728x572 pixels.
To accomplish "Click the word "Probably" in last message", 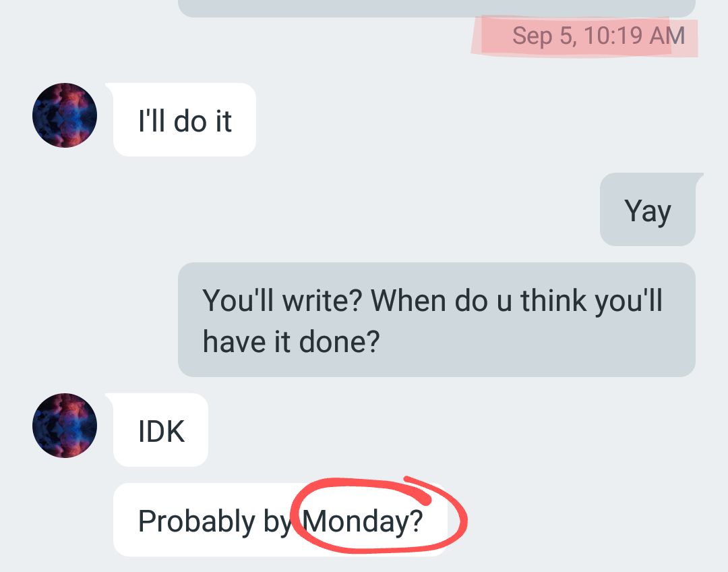I will [x=197, y=522].
